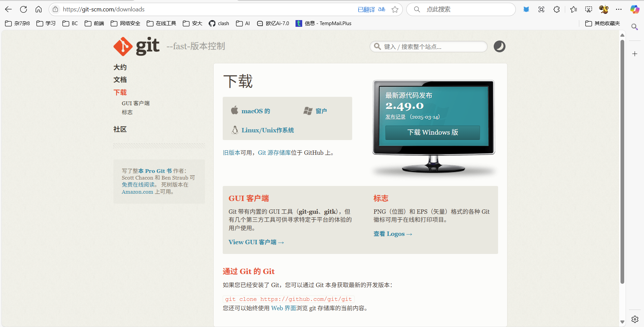View site info lock icon
644x327 pixels.
[55, 9]
